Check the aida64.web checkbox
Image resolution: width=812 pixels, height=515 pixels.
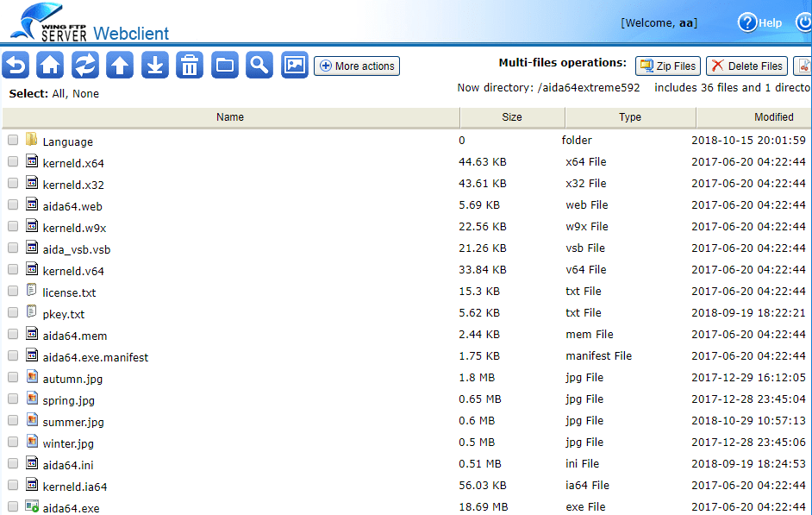coord(13,204)
